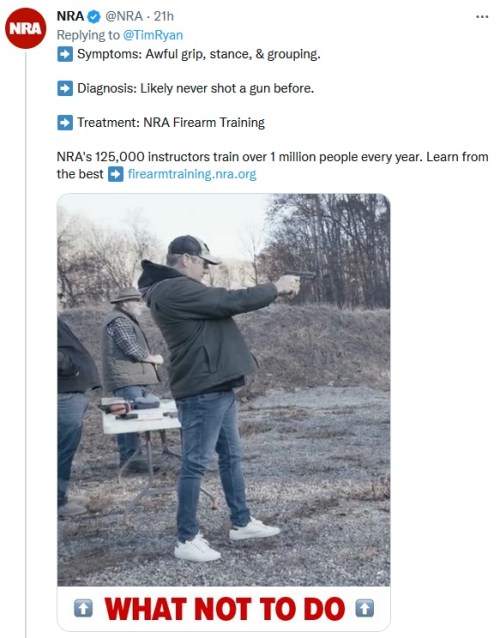The height and width of the screenshot is (638, 500).
Task: Click the up-arrow icon left of WHAT NOT TO DO
Action: point(83,609)
